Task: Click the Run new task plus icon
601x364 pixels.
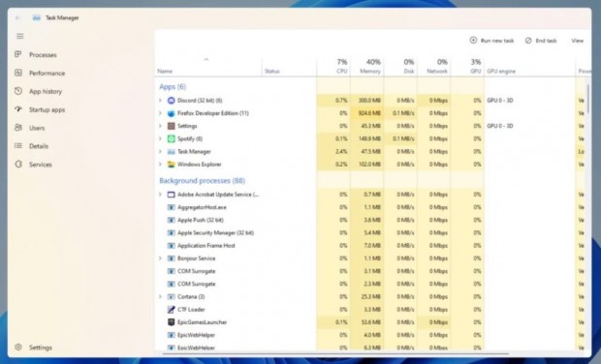Action: (x=473, y=41)
